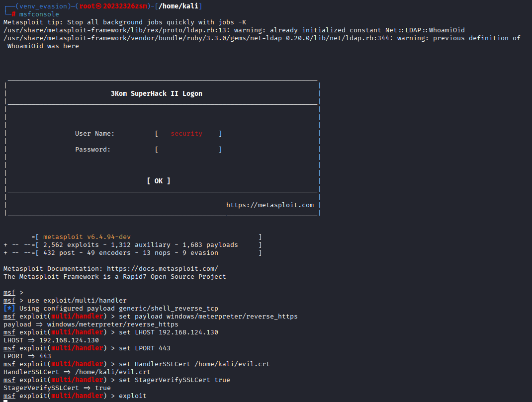Click the final 'exploit' command

click(x=133, y=396)
